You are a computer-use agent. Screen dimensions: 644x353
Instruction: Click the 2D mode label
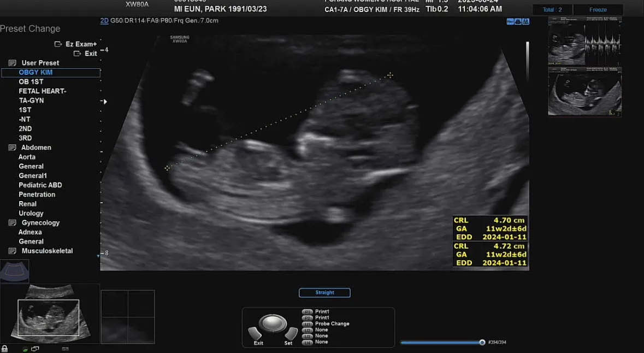[104, 21]
